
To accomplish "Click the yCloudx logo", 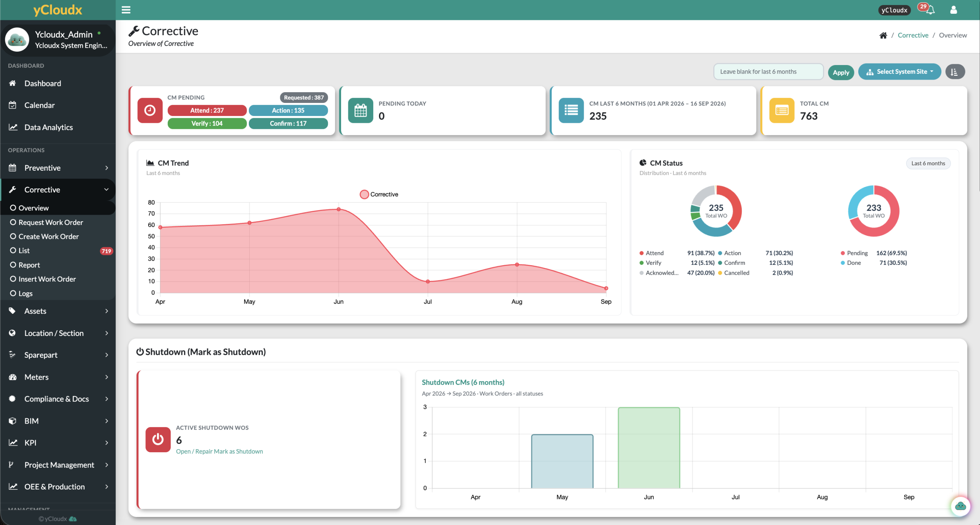I will 58,10.
